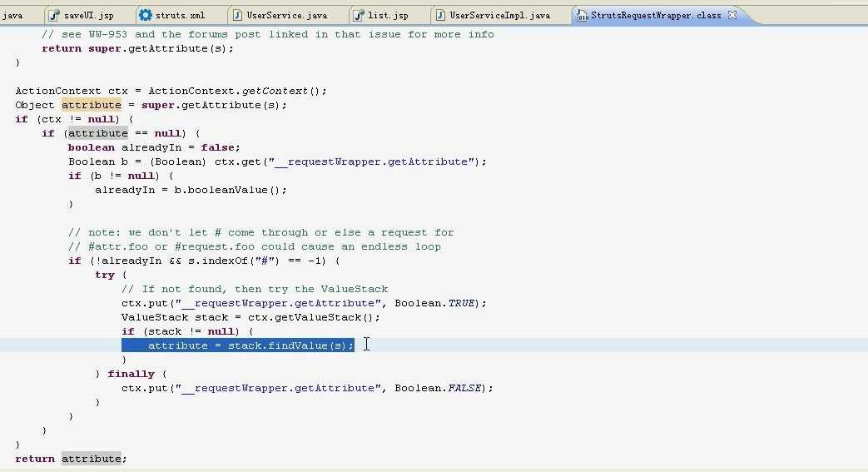Switch to UserServiceImpl.java tab
868x472 pixels.
tap(493, 15)
